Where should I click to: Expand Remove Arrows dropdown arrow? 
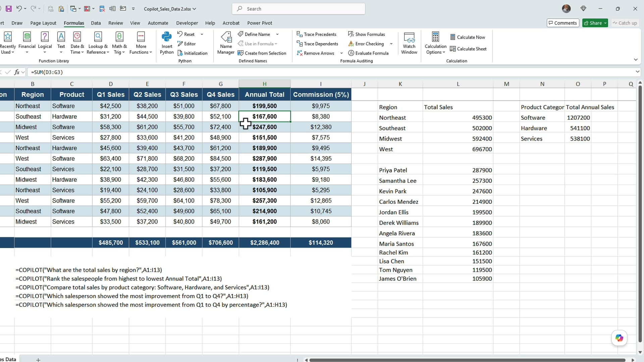[x=341, y=53]
